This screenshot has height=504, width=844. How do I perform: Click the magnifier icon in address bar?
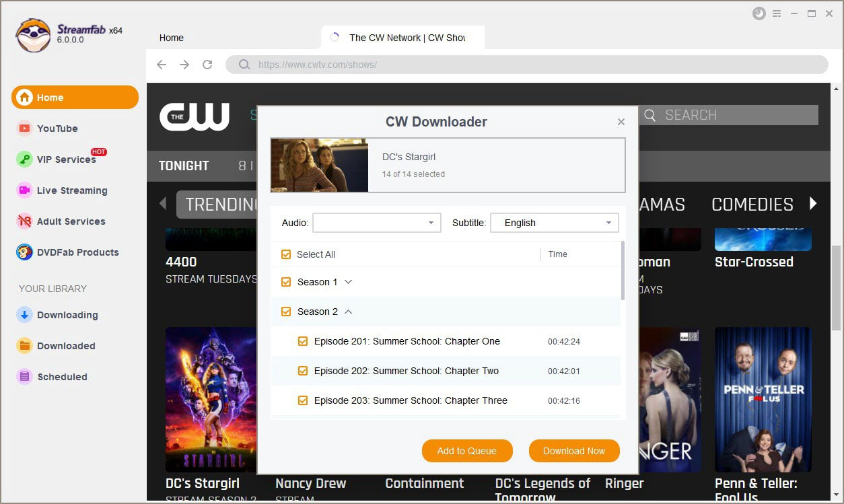pos(245,65)
